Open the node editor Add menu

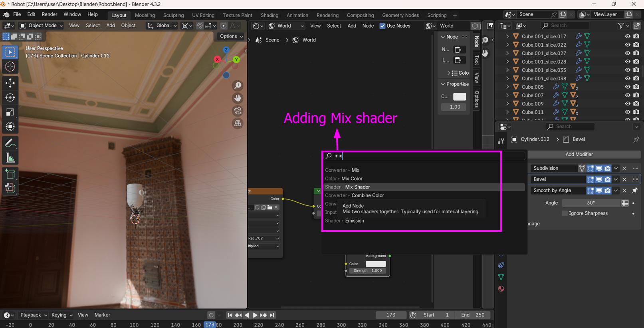(x=352, y=26)
